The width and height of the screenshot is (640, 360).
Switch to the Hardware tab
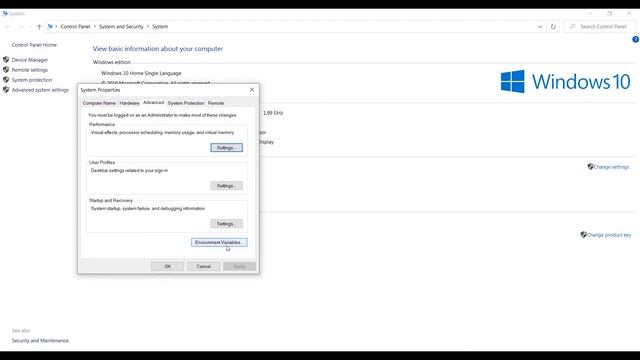point(129,103)
